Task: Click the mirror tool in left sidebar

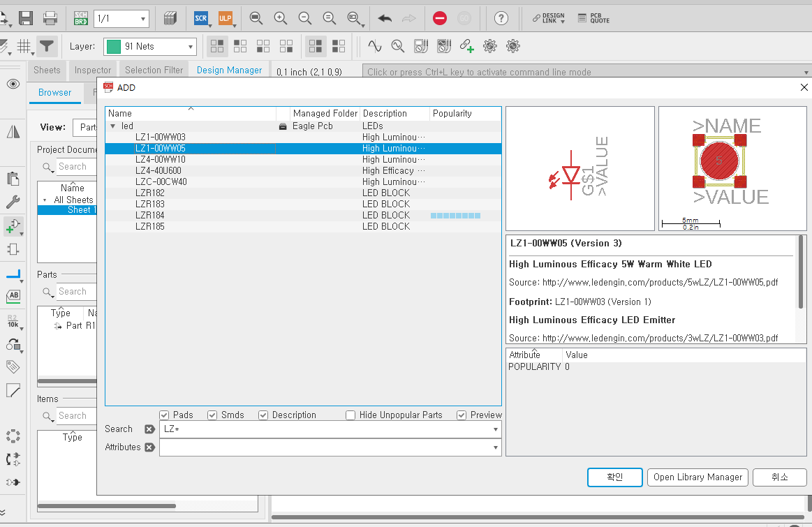Action: click(x=13, y=132)
